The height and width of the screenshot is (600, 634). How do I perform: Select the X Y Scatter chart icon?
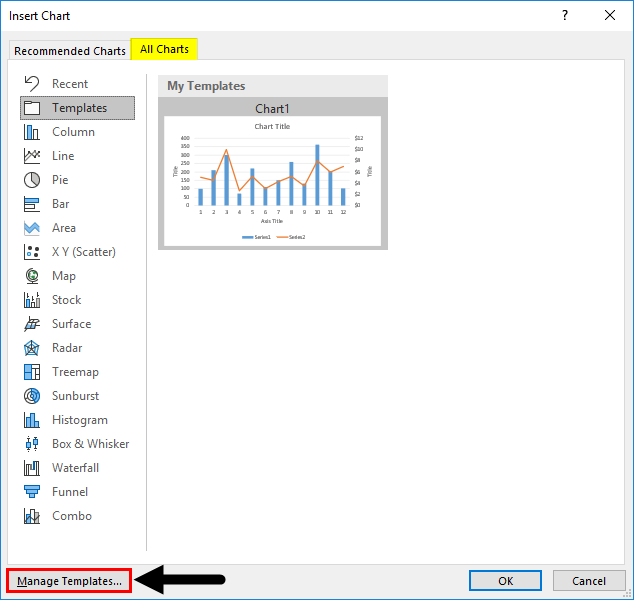tap(32, 252)
